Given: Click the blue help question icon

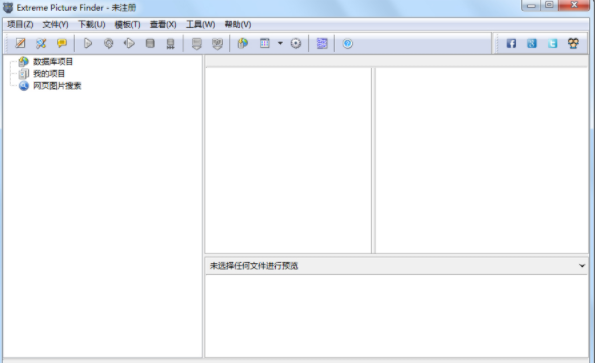Looking at the screenshot, I should 348,43.
